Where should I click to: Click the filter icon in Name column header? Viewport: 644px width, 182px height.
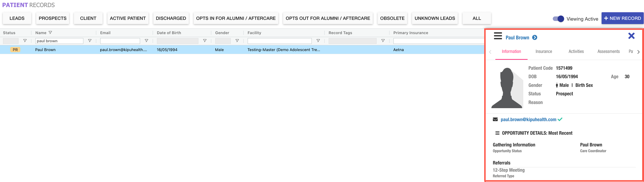[x=50, y=33]
